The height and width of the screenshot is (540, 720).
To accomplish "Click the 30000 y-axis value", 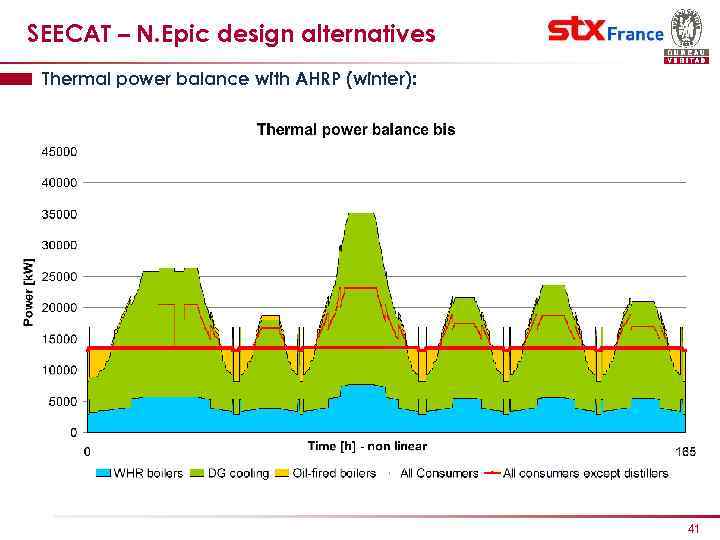I will click(59, 245).
